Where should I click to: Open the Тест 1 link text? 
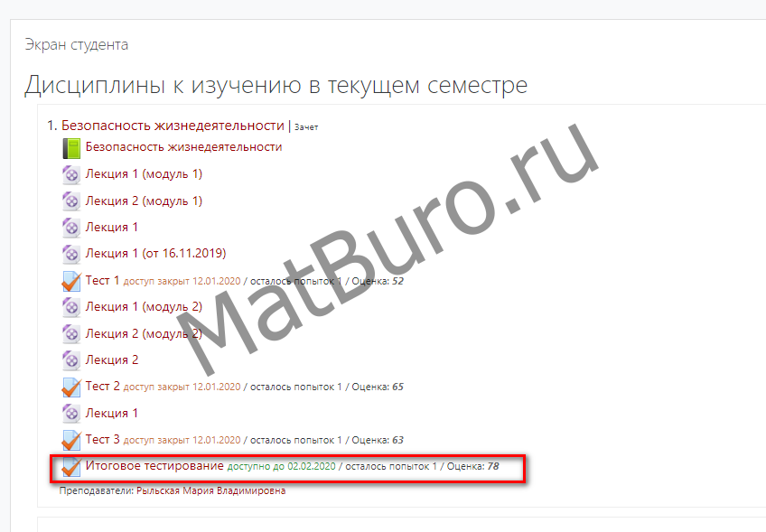(102, 281)
